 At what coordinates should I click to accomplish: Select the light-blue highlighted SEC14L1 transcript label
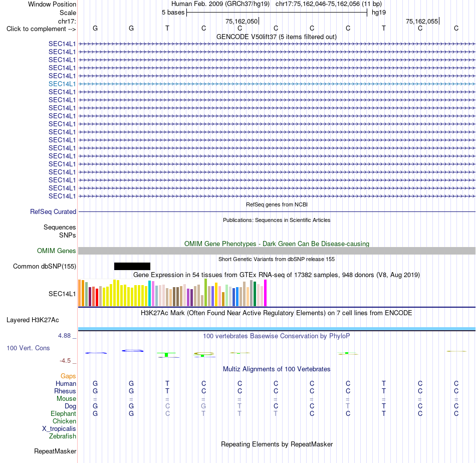62,84
